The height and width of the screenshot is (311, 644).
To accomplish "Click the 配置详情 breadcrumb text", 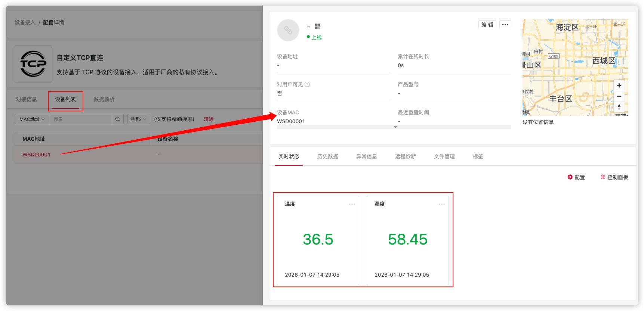I will (53, 22).
